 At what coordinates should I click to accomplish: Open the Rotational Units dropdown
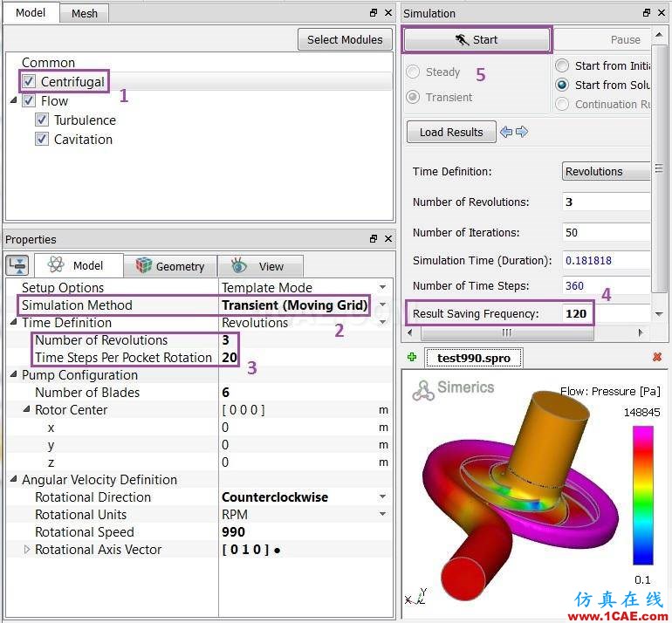click(x=383, y=514)
